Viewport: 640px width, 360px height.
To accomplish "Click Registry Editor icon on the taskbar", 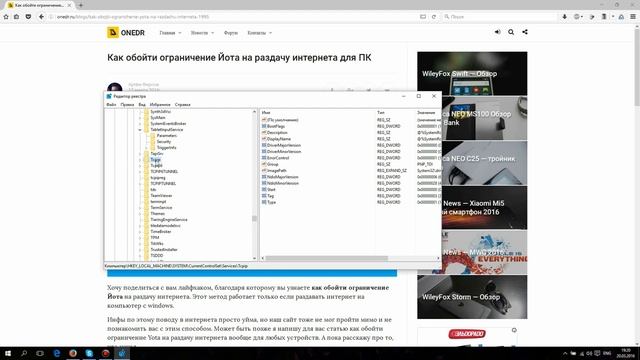I will (122, 353).
